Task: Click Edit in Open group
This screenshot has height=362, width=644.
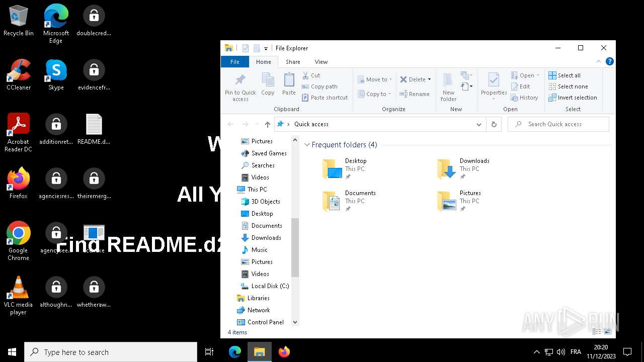Action: (520, 86)
